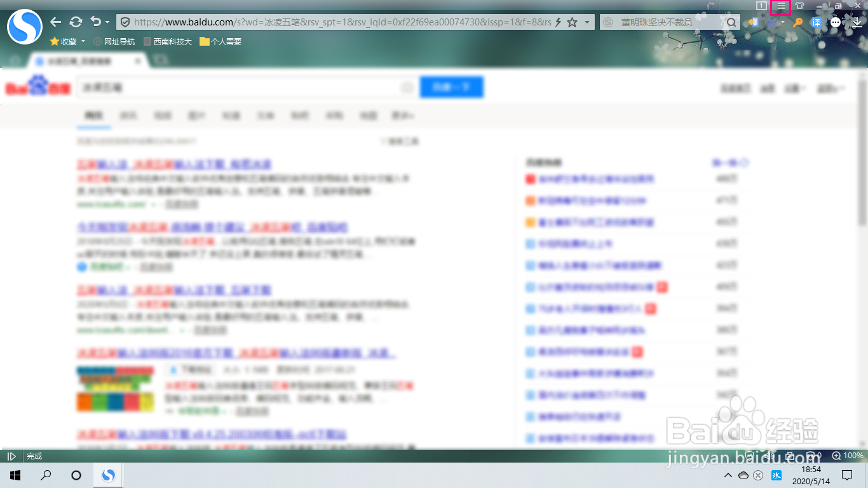
Task: Reload the page with the refresh icon
Action: pyautogui.click(x=76, y=22)
